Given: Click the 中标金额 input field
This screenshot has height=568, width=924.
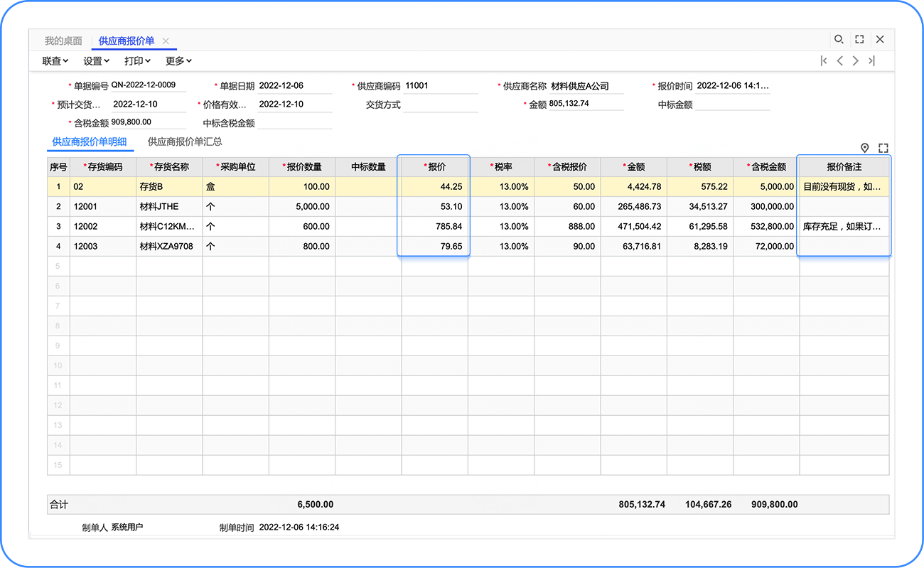Looking at the screenshot, I should click(x=731, y=105).
